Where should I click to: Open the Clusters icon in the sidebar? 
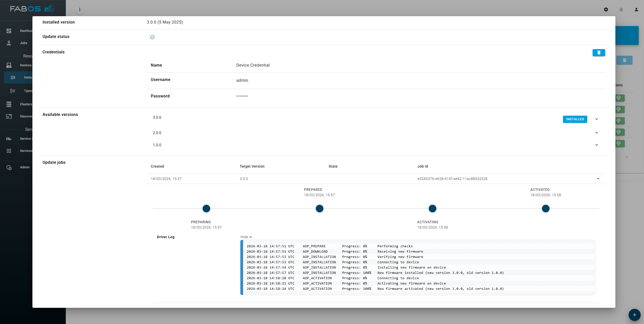click(x=9, y=104)
